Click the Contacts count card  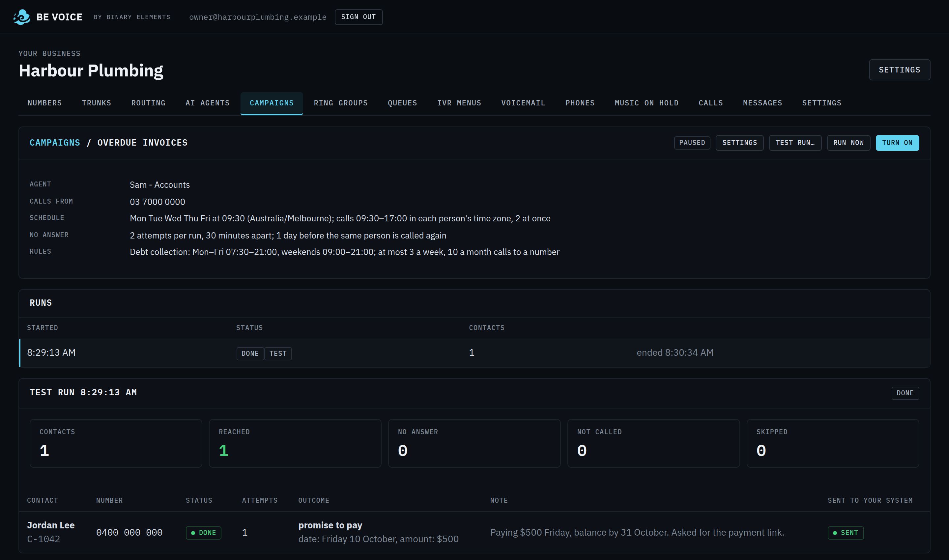click(116, 443)
